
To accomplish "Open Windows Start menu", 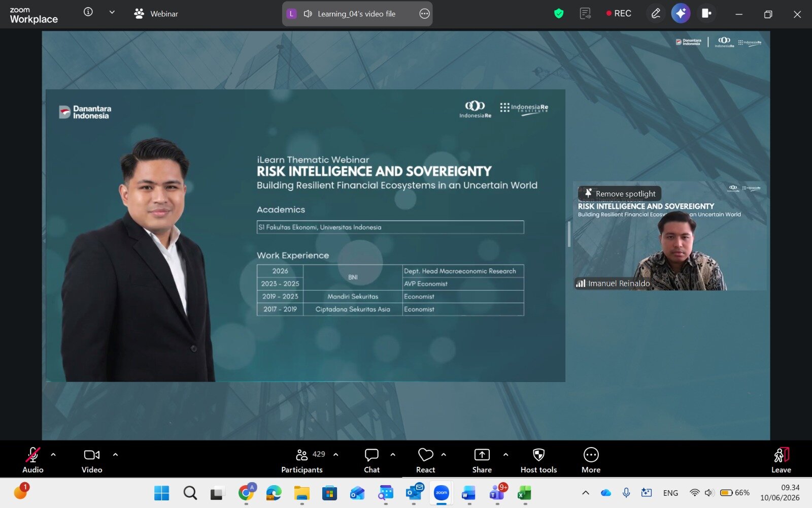I will point(161,493).
